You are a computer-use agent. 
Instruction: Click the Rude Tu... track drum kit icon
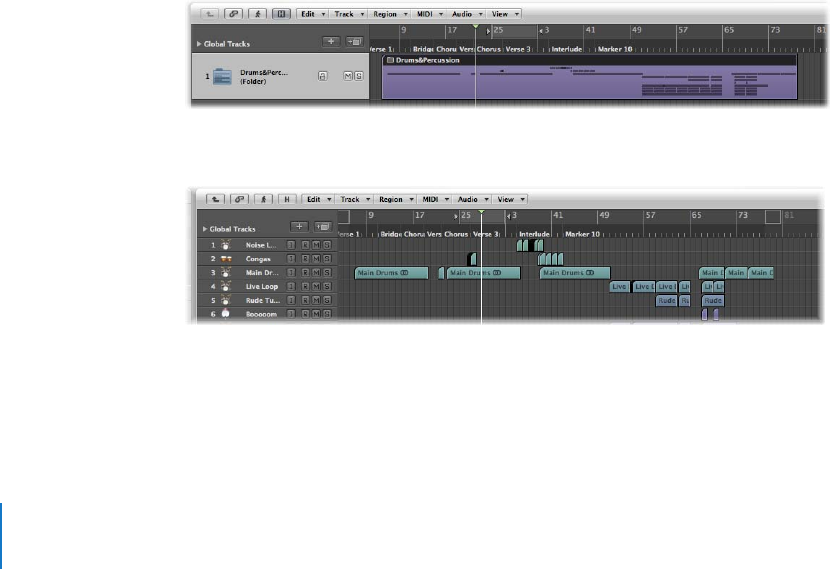(225, 300)
